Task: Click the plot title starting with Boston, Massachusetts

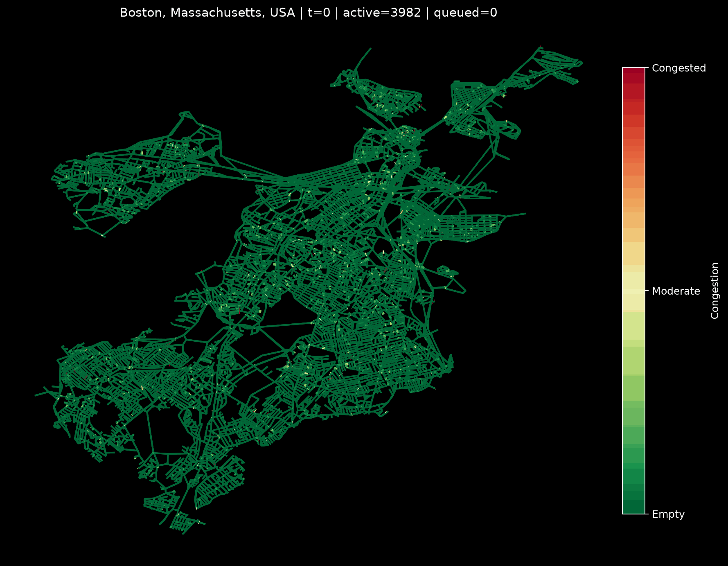Action: tap(308, 13)
